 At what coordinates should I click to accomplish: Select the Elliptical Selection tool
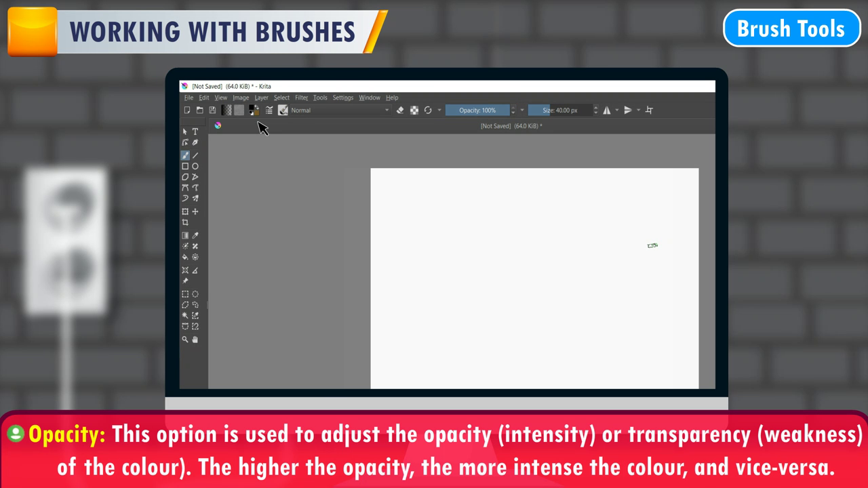(x=195, y=294)
